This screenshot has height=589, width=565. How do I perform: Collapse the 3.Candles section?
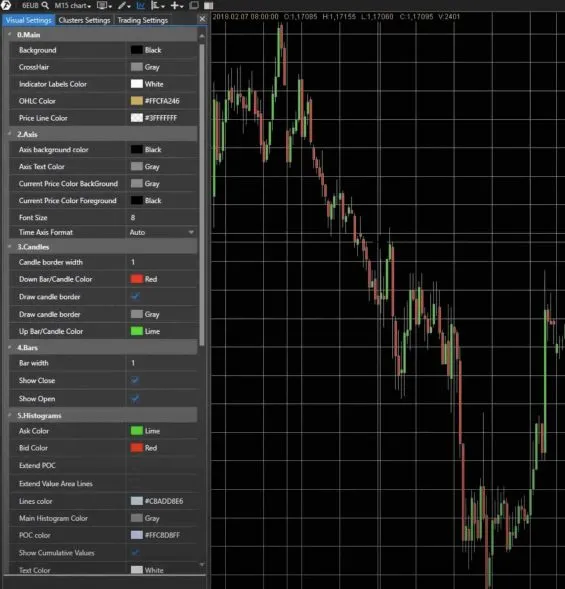coord(9,246)
